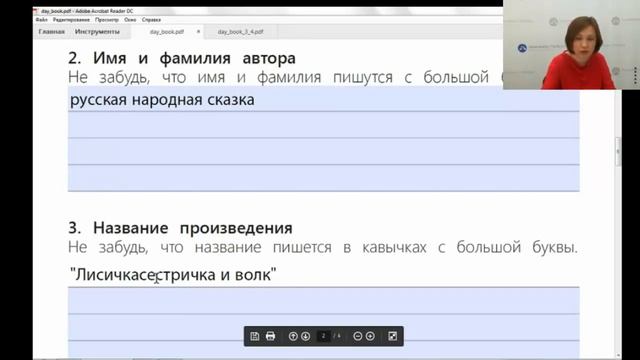Click the fourth blank author line field
This screenshot has height=360, width=640.
pos(324,178)
